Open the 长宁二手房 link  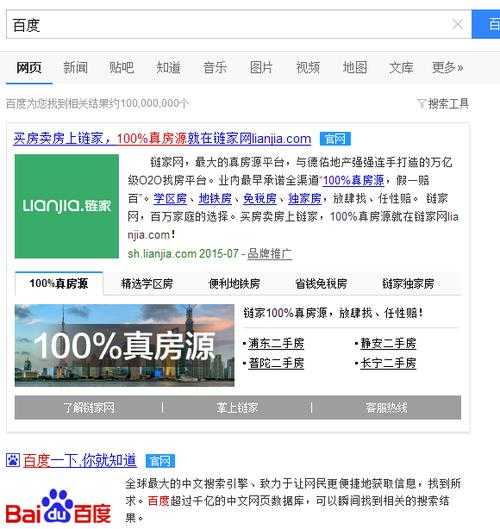(388, 363)
